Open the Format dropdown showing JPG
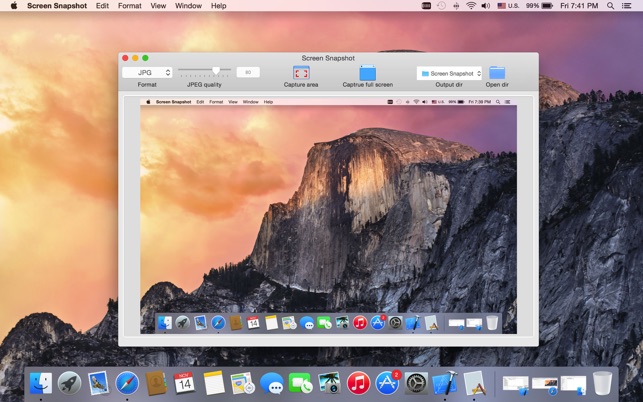643x402 pixels. [147, 72]
